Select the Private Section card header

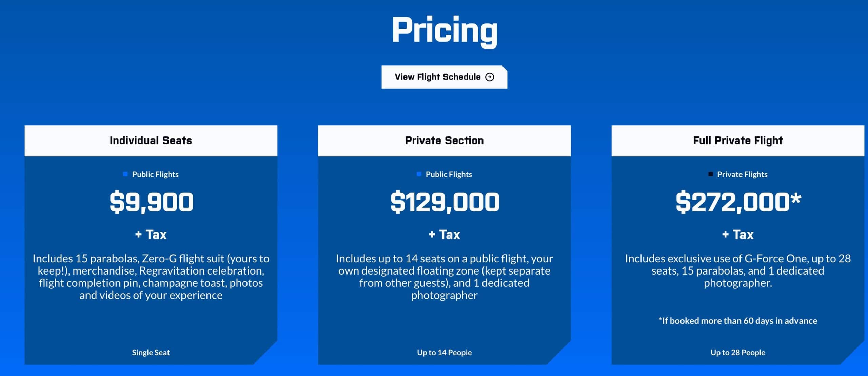444,140
